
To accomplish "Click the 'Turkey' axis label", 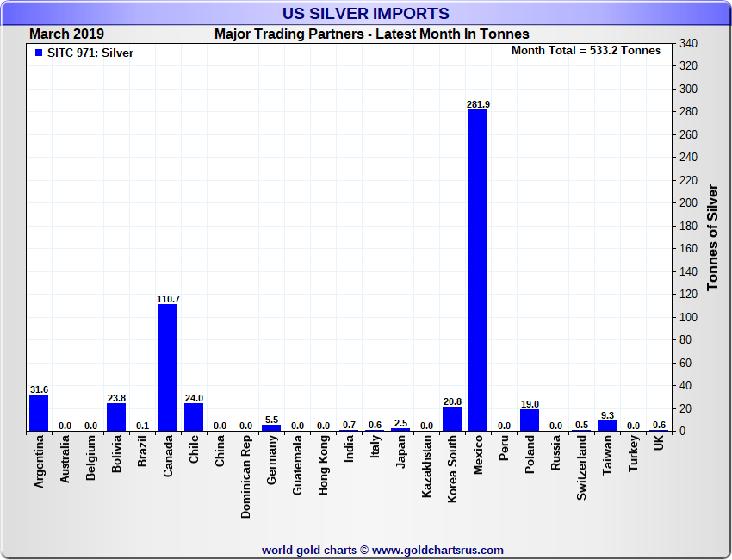I will (x=633, y=453).
